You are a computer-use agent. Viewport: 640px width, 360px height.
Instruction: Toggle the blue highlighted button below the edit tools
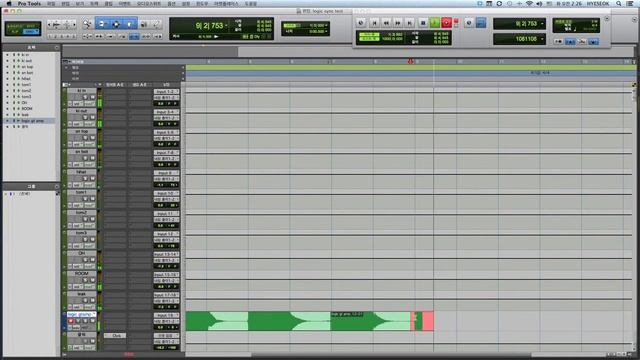tap(134, 36)
